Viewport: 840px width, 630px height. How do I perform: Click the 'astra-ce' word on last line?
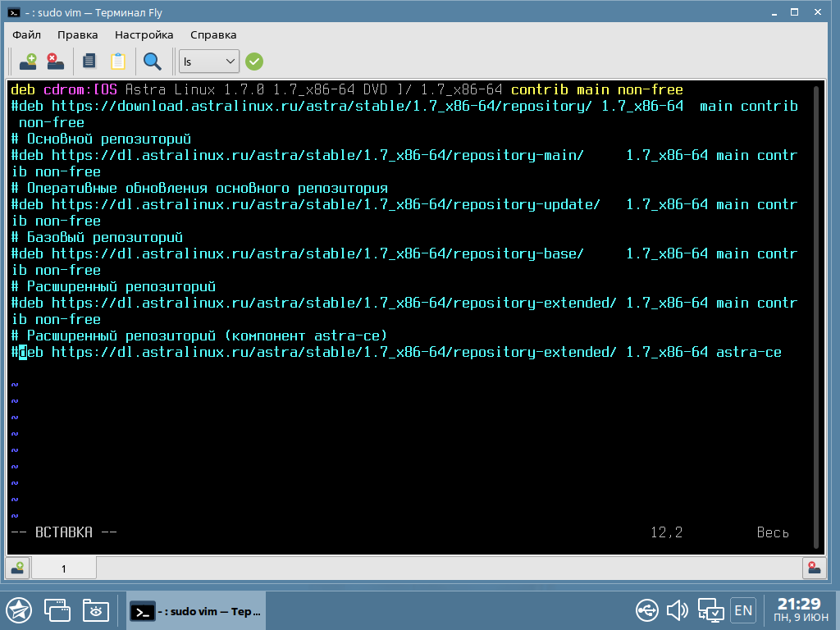[x=749, y=352]
